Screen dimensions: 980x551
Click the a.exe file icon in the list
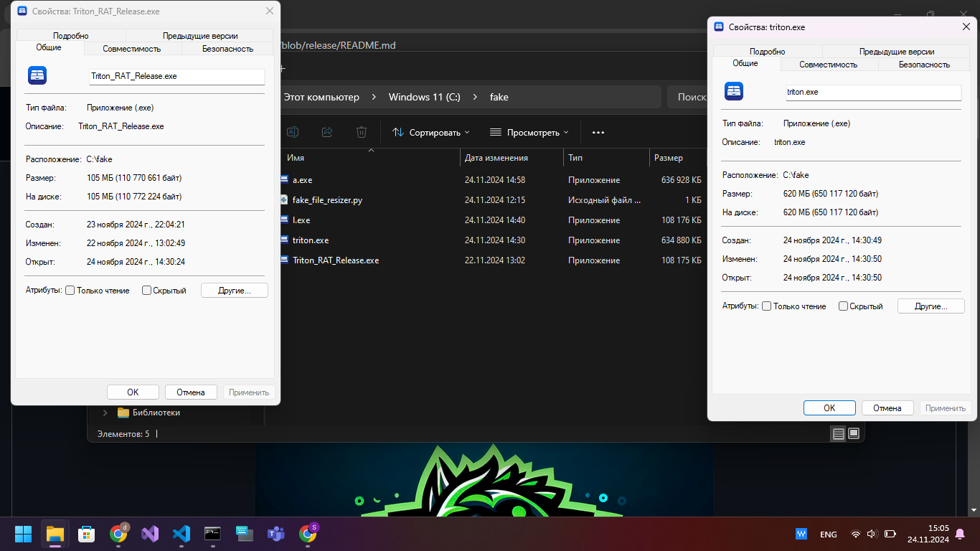(285, 180)
